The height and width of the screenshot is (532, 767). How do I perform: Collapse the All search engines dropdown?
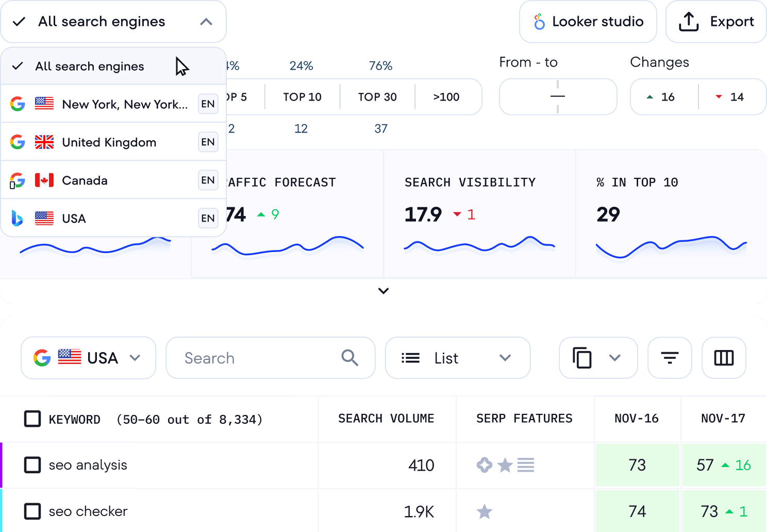(207, 21)
